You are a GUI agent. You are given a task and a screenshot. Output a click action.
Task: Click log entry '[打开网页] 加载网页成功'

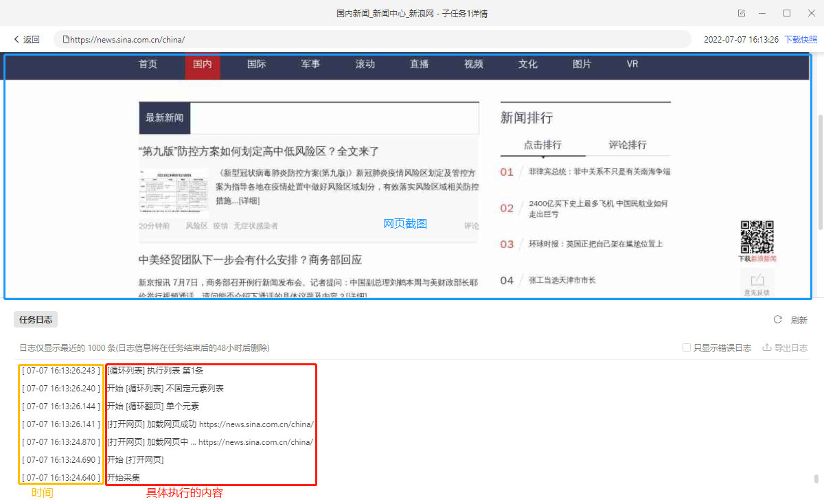tap(210, 424)
